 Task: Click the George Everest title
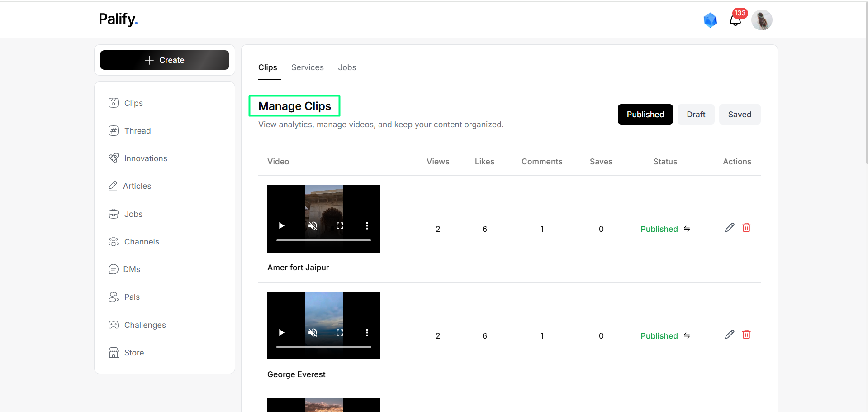296,374
